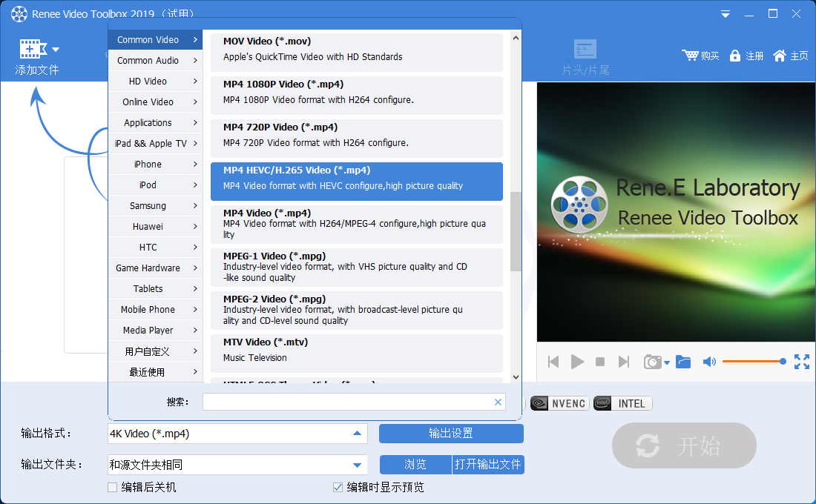Expand the Common Audio category

pos(155,60)
